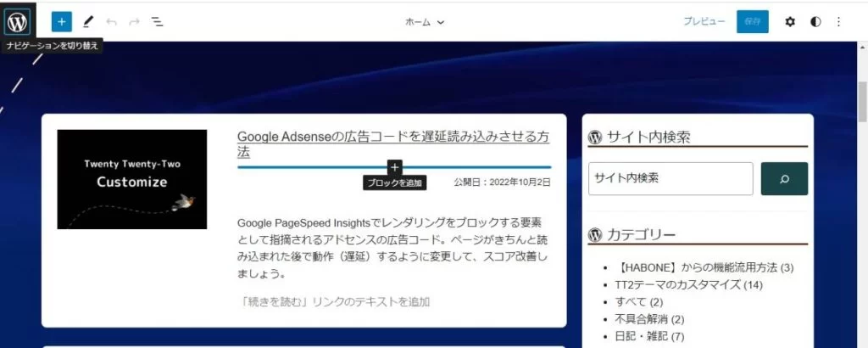Click the WordPress icon beside サイト内検索 heading
This screenshot has width=868, height=348.
(595, 137)
